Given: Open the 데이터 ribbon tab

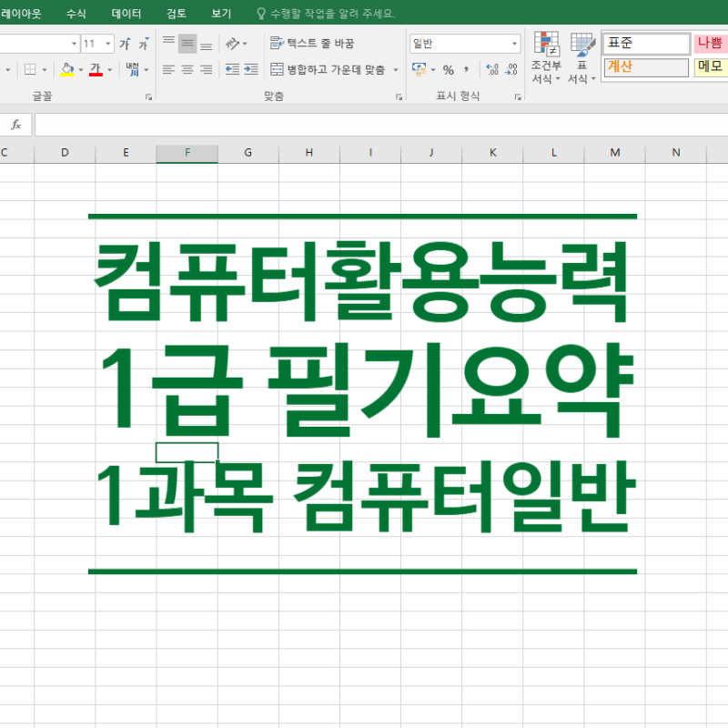Looking at the screenshot, I should click(x=126, y=14).
